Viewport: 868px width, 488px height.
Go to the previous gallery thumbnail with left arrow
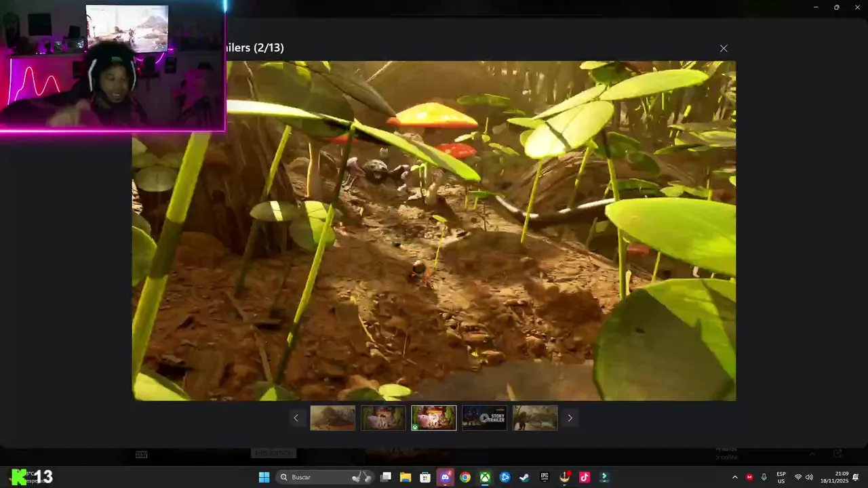(x=296, y=418)
